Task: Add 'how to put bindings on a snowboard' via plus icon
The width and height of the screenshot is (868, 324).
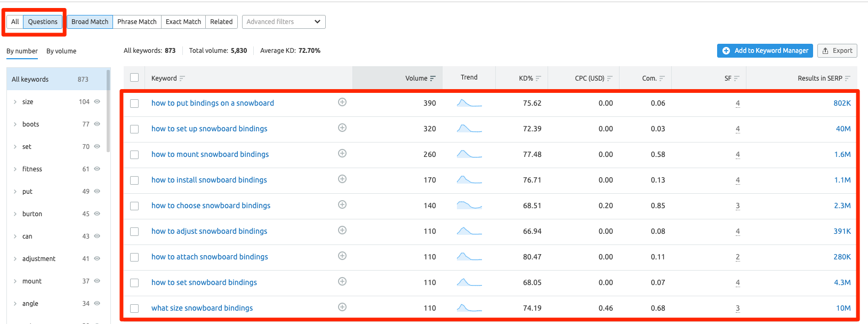Action: (x=342, y=102)
